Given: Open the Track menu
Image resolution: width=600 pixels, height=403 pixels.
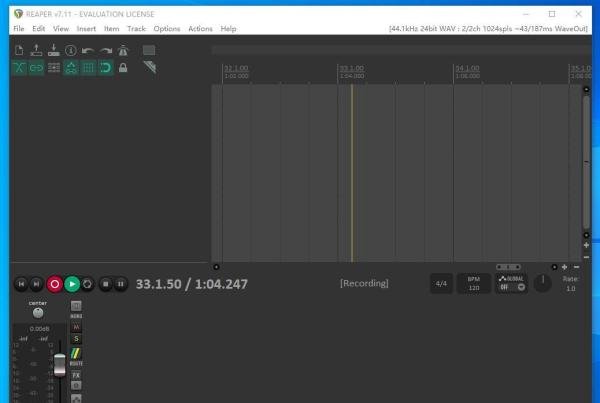Looking at the screenshot, I should coord(136,29).
